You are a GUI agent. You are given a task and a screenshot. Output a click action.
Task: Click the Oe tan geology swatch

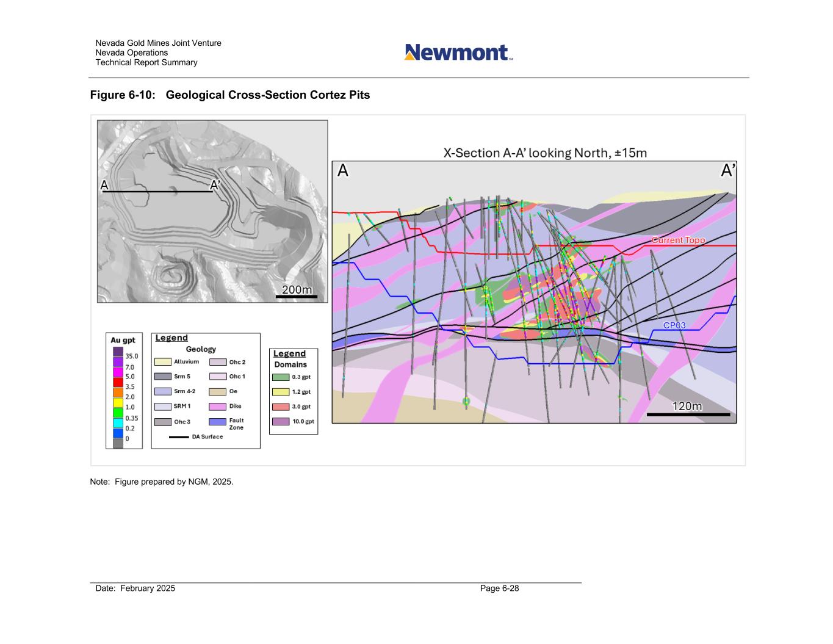[217, 392]
